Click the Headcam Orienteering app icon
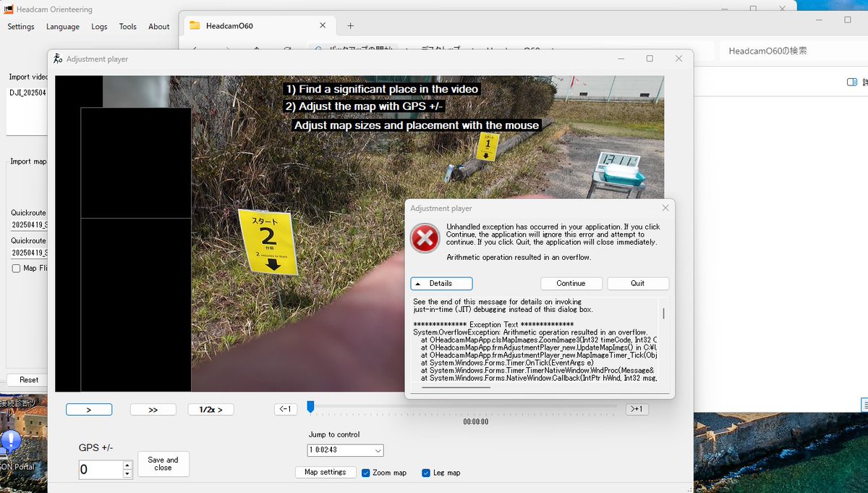This screenshot has height=493, width=868. click(x=9, y=9)
